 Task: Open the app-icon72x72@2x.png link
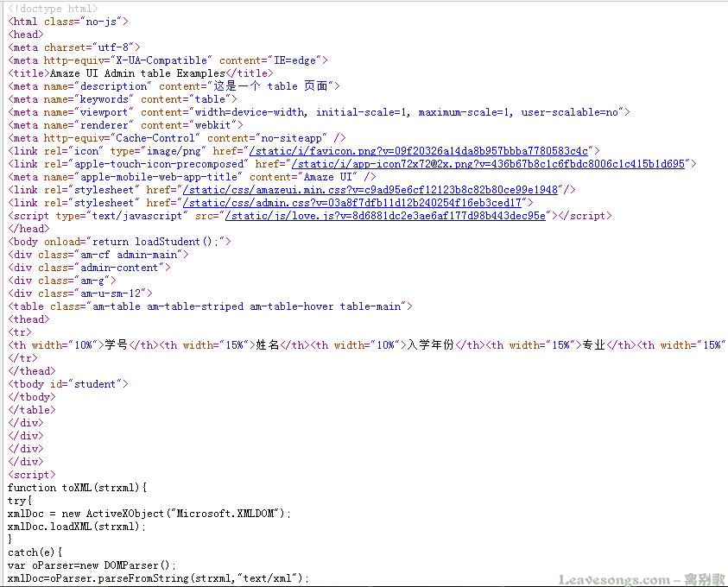(488, 164)
